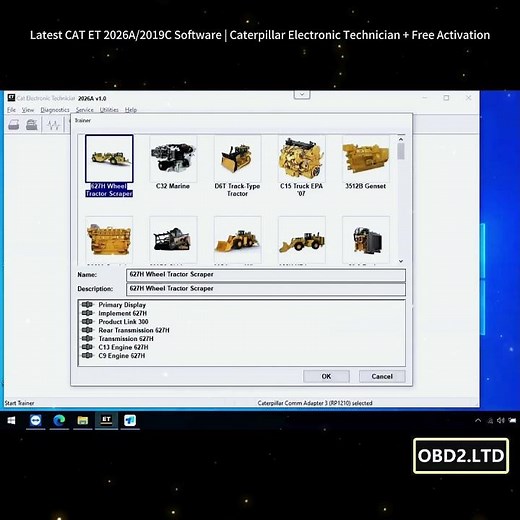Open the ET app in taskbar
520x520 pixels.
coord(106,420)
